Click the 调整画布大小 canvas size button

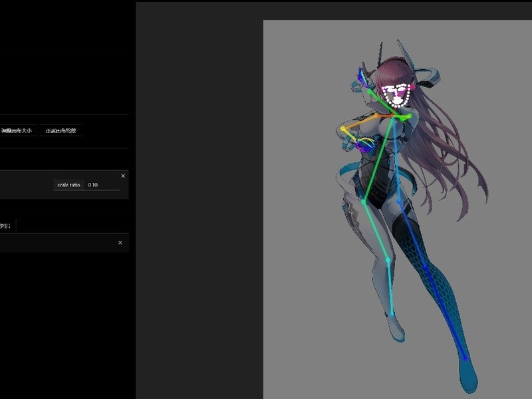[x=17, y=130]
